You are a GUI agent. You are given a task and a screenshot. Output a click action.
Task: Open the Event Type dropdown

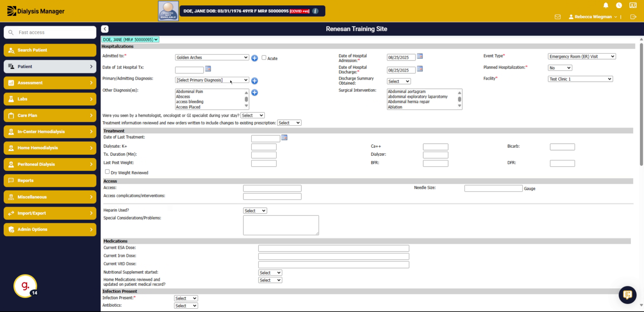coord(582,56)
